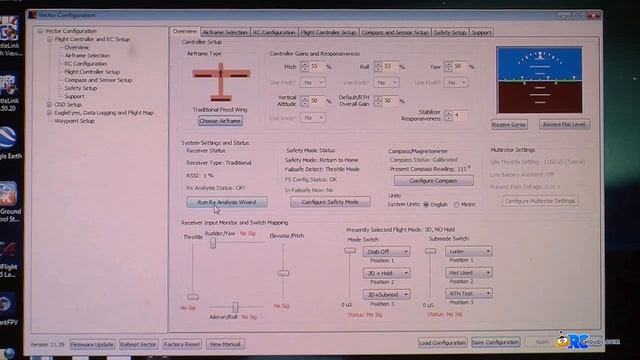Select Metric system units
The width and height of the screenshot is (640, 360).
456,204
